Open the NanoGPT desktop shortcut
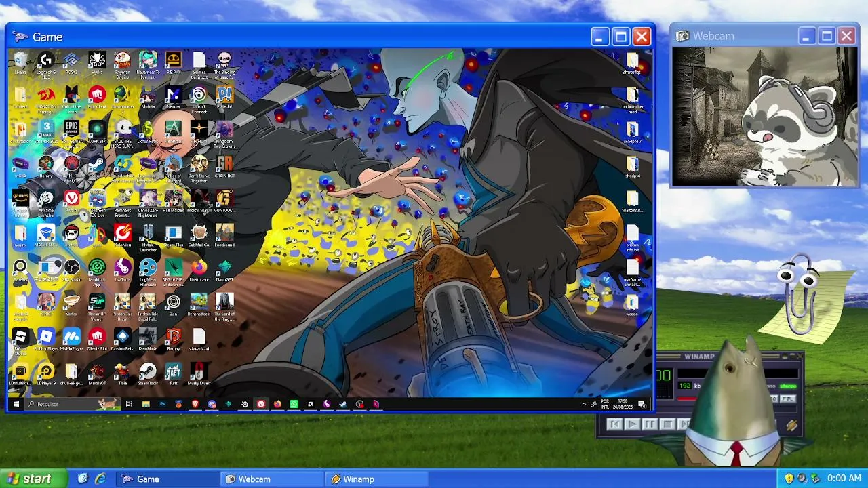The height and width of the screenshot is (488, 868). [224, 271]
